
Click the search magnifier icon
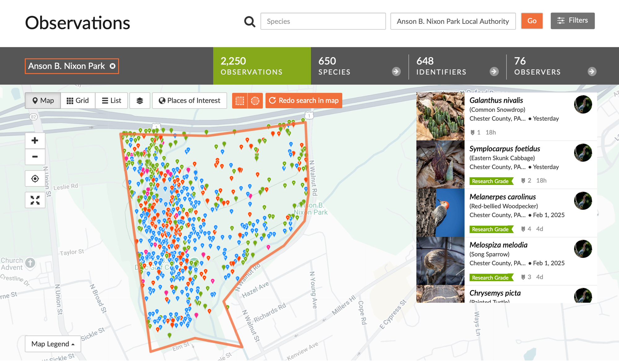(249, 22)
